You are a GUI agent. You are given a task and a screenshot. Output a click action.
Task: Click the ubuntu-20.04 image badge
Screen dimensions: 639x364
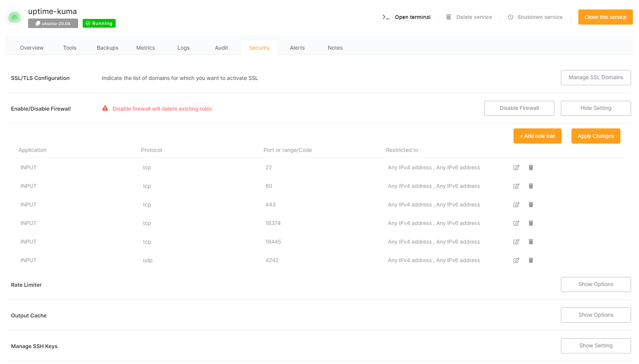point(53,23)
